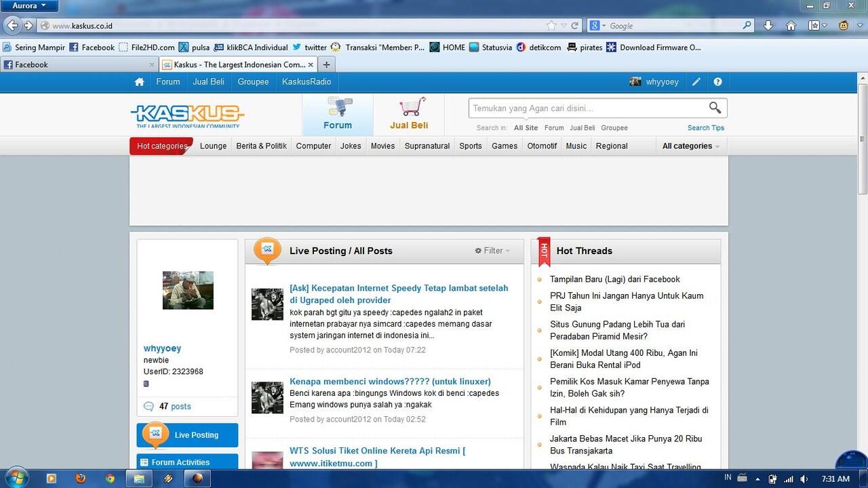This screenshot has width=868, height=488.
Task: Click Hot categories button
Action: click(x=161, y=146)
